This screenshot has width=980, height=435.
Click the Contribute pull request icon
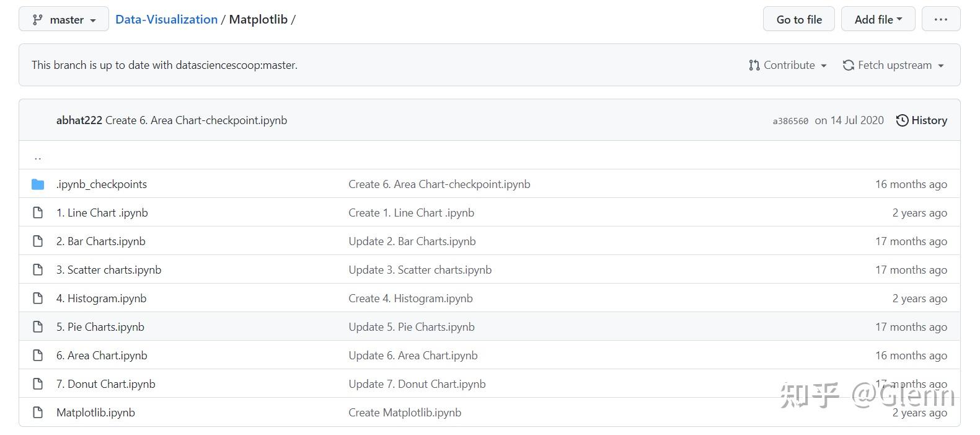click(754, 65)
